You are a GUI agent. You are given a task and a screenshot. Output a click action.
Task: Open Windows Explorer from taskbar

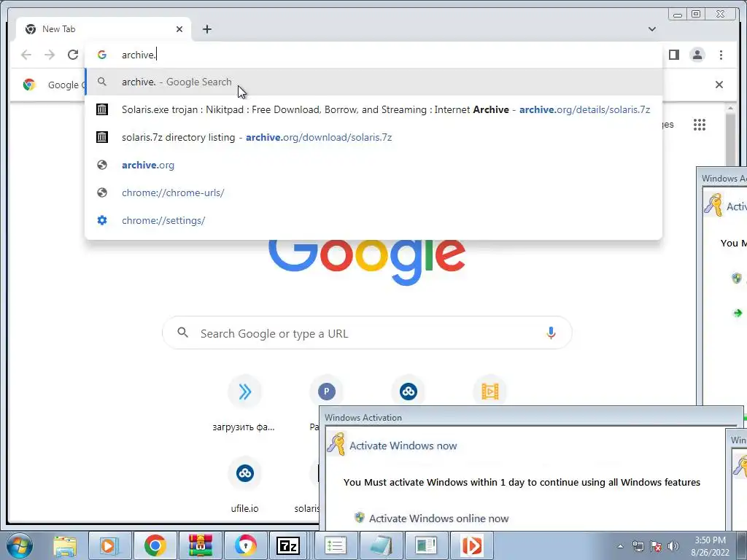(65, 545)
